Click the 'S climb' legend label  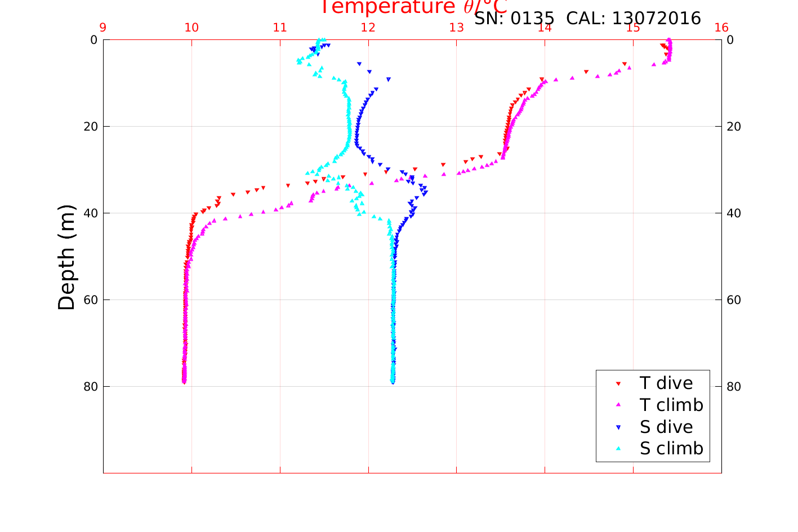[x=671, y=449]
